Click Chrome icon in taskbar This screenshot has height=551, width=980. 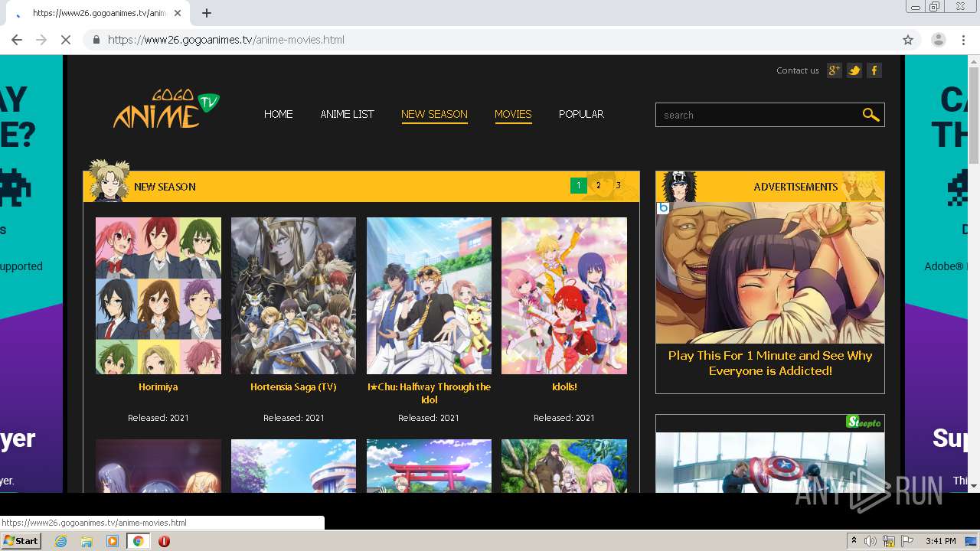click(x=138, y=541)
